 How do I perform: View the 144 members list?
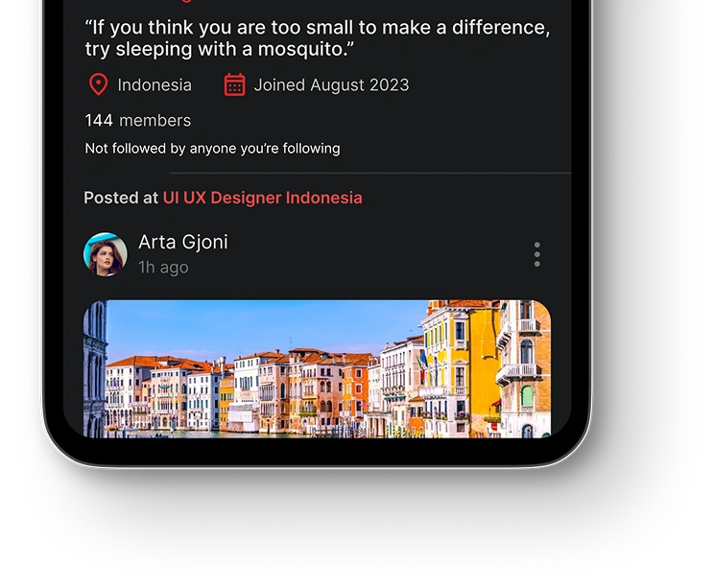(x=138, y=121)
